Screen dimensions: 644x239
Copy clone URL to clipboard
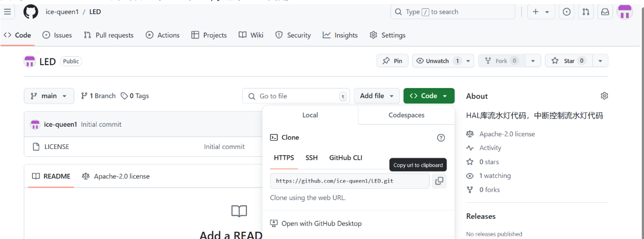[x=439, y=181]
